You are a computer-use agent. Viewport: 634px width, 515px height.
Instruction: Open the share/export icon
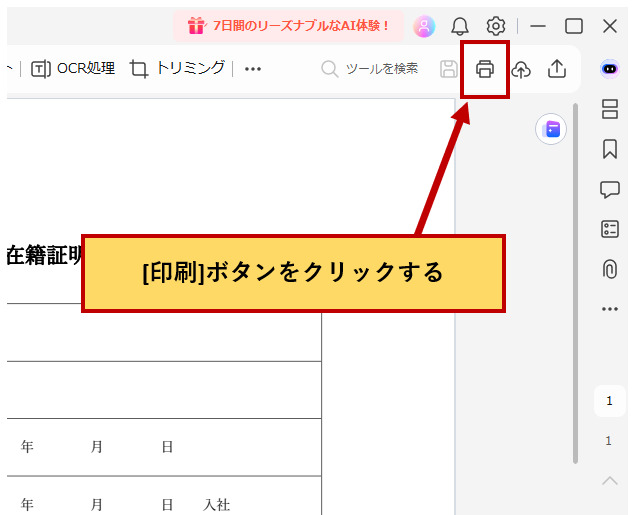click(557, 69)
